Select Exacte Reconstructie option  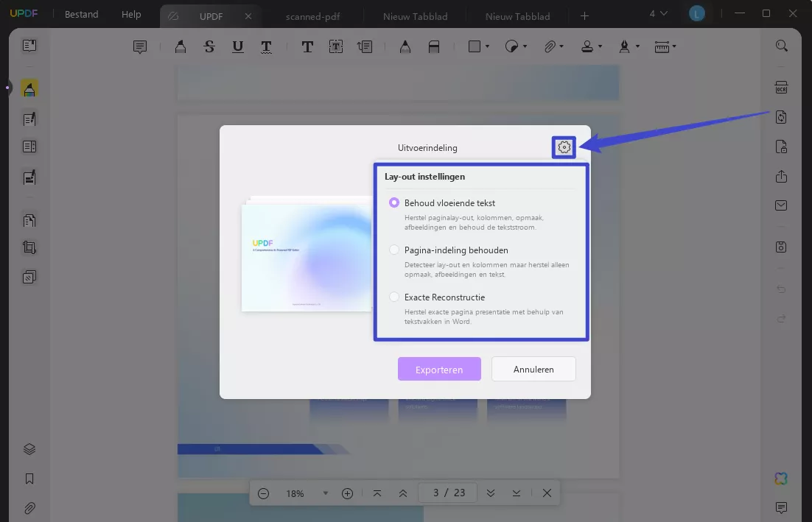click(394, 297)
